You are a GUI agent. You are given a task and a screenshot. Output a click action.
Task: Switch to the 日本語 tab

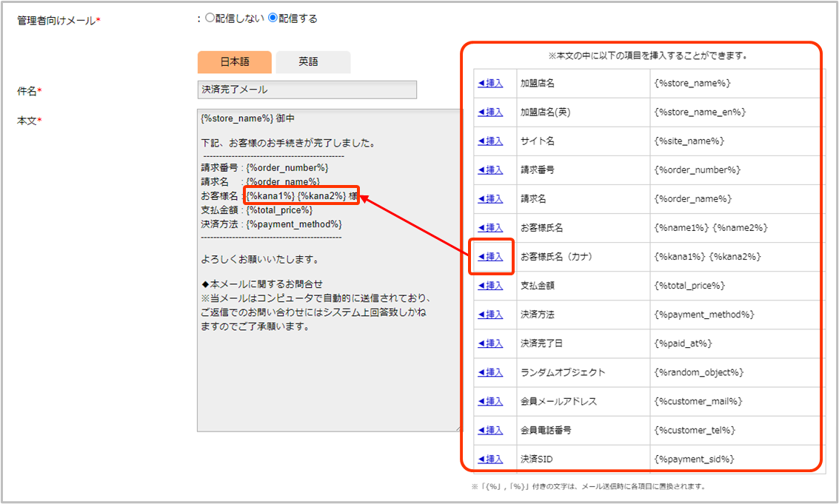(x=235, y=62)
